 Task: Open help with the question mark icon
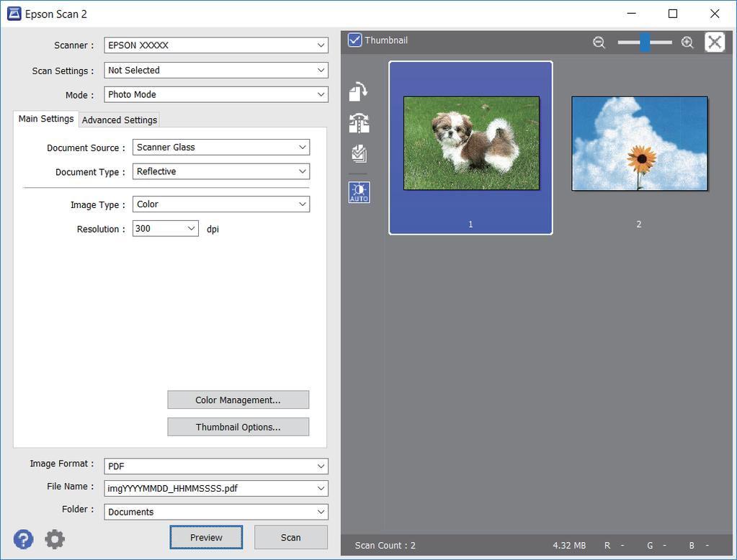(23, 539)
